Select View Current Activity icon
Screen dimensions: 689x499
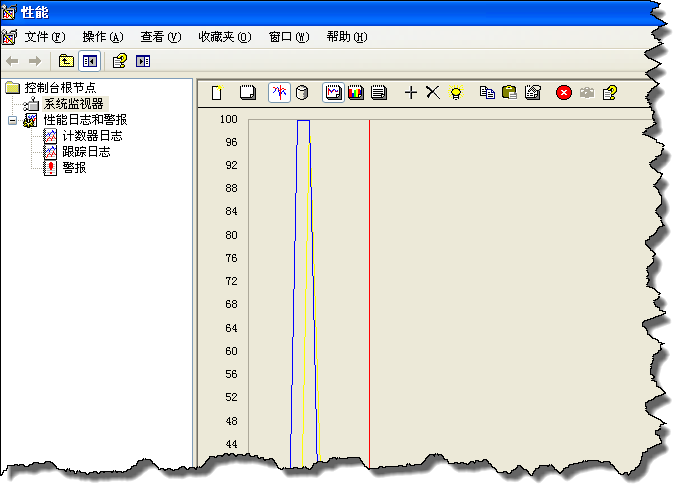pos(279,93)
